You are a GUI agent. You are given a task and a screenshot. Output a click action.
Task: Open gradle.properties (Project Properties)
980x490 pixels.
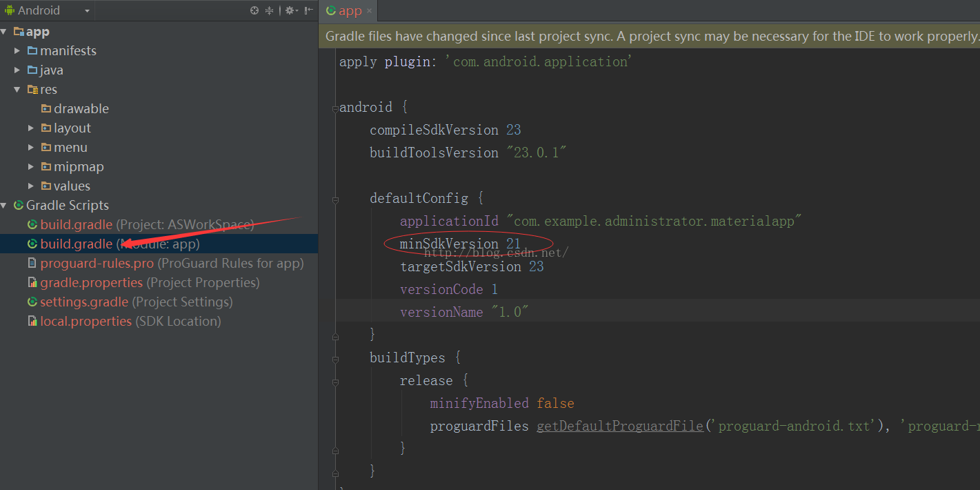pyautogui.click(x=150, y=283)
